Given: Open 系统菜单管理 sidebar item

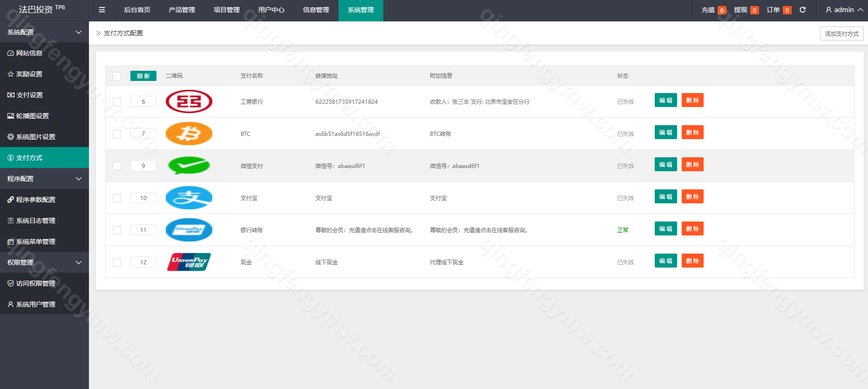Looking at the screenshot, I should (44, 241).
